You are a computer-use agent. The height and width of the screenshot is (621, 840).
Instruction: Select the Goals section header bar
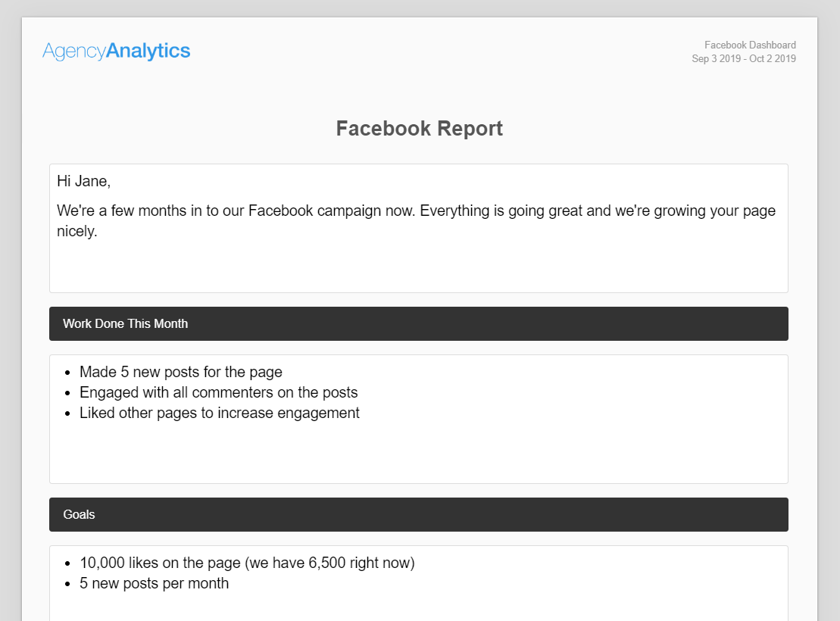tap(418, 514)
